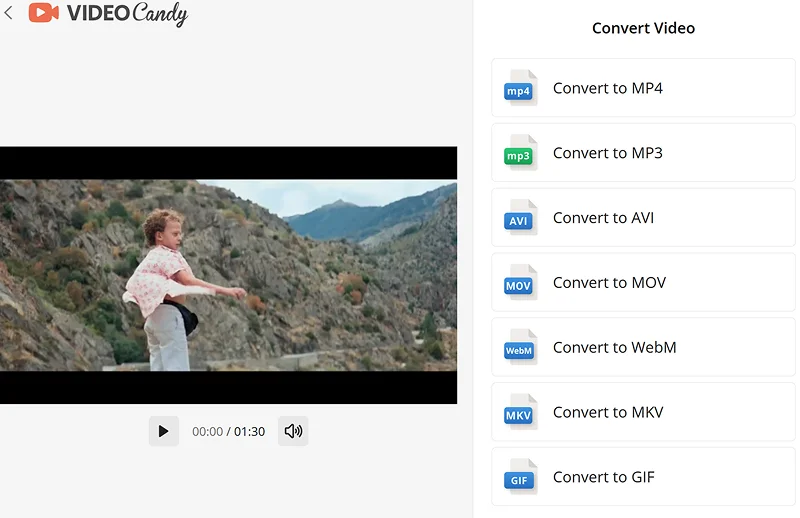This screenshot has height=518, width=800.
Task: Click the WebM file format icon
Action: pos(520,347)
